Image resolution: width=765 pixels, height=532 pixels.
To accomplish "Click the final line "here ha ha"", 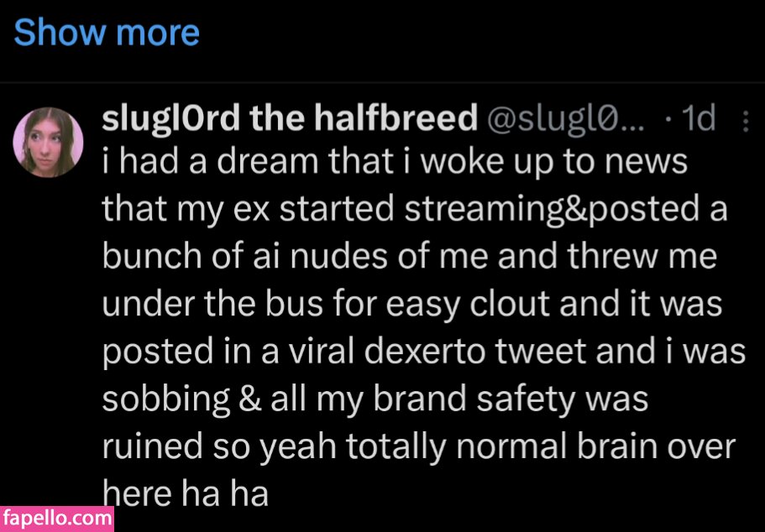I will tap(185, 493).
